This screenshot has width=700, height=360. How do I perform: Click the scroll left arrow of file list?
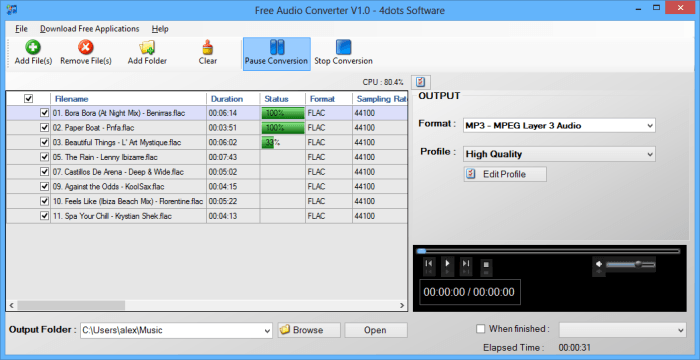pos(12,306)
